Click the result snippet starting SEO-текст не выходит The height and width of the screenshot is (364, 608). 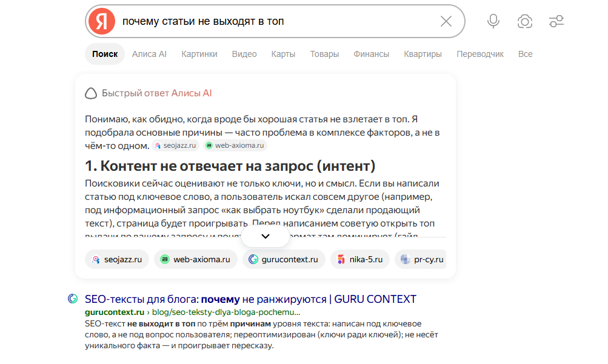click(x=262, y=334)
